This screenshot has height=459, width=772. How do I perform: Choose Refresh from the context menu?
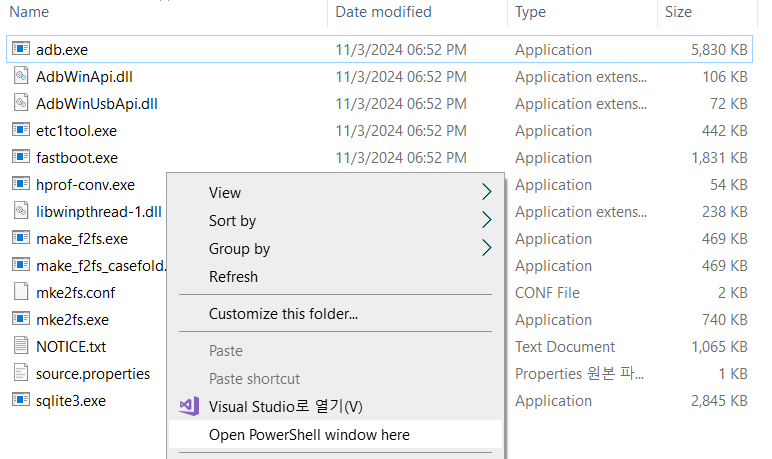click(x=233, y=276)
